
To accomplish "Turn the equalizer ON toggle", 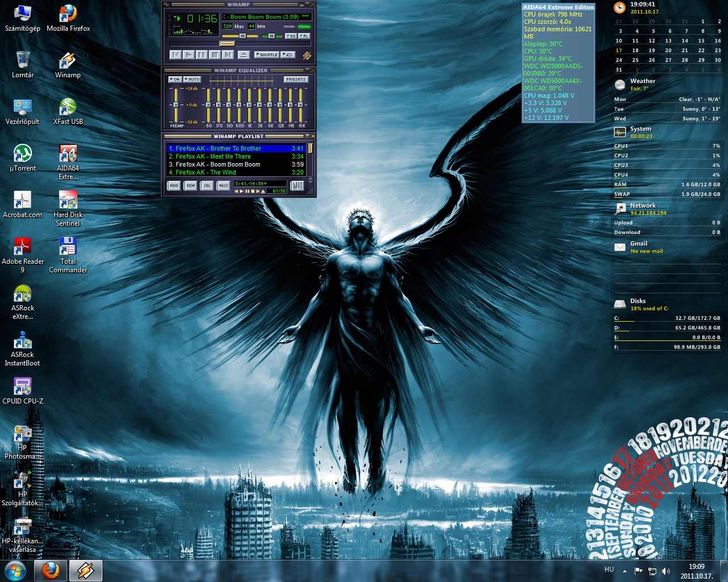I will [x=175, y=80].
